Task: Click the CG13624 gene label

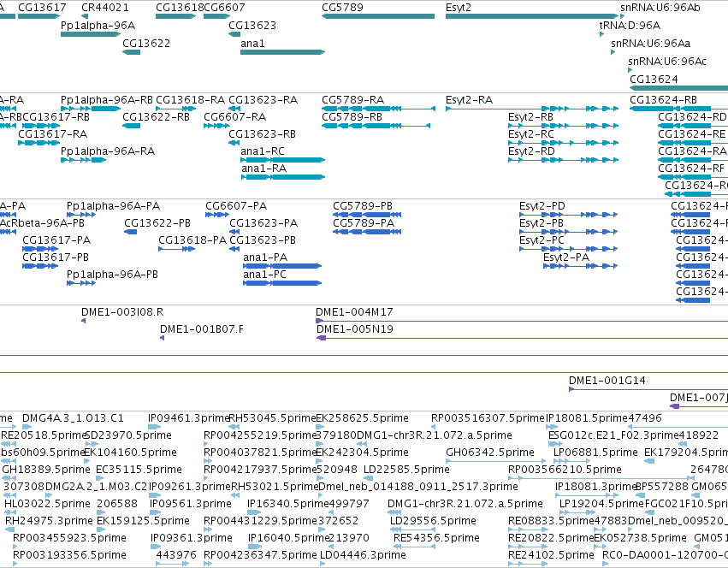Action: pyautogui.click(x=654, y=79)
